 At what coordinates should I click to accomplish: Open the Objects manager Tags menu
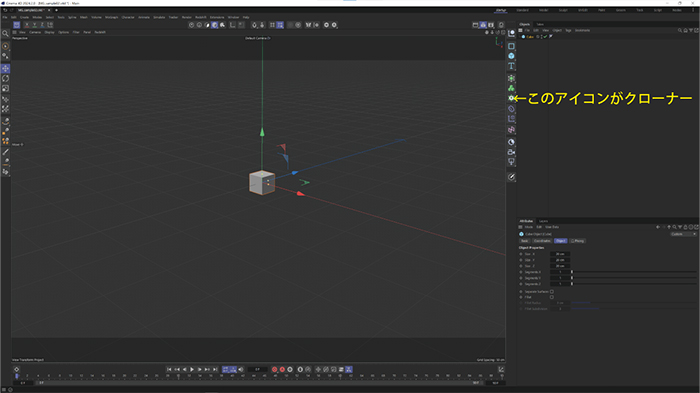pyautogui.click(x=568, y=30)
